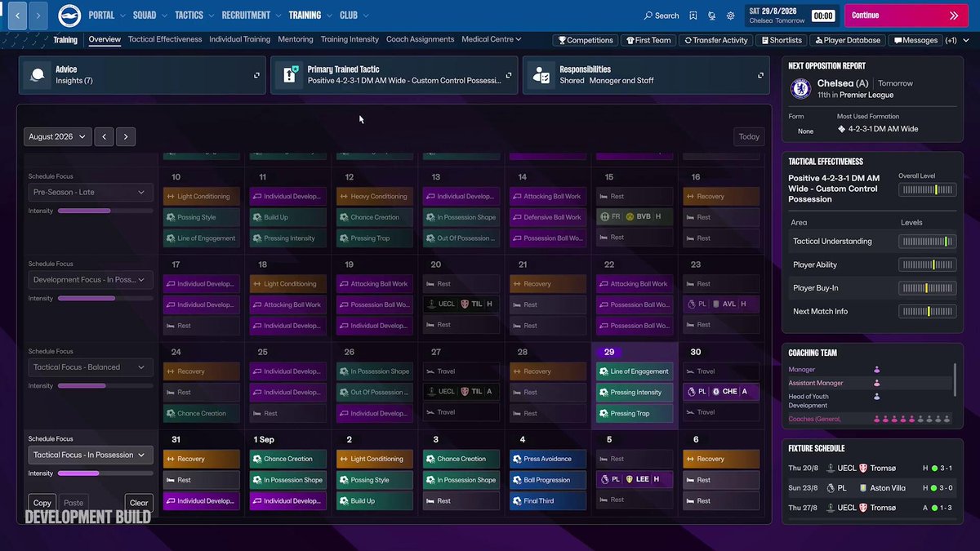Select the BVB friendly on the 15th

(635, 217)
